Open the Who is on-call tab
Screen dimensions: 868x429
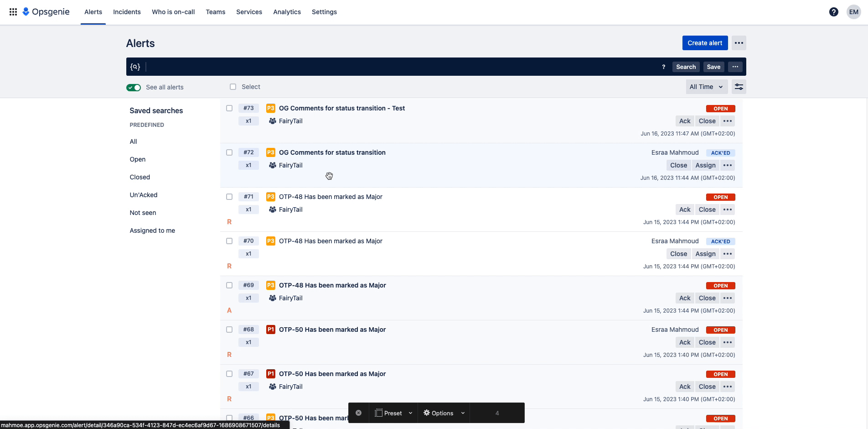coord(173,12)
